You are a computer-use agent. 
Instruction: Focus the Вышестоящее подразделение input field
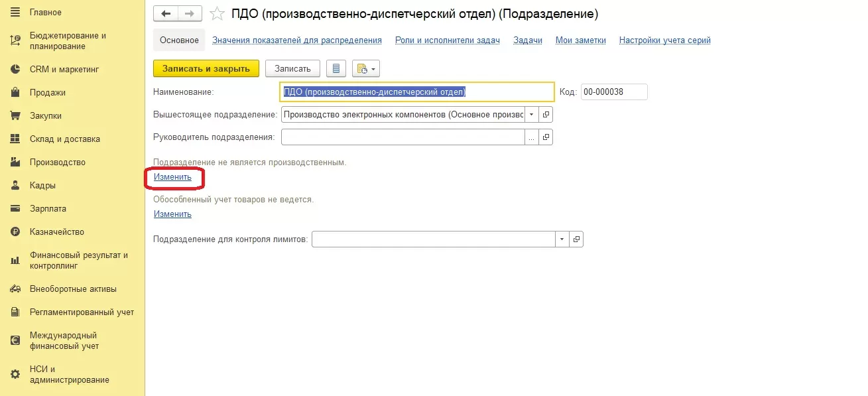coord(403,115)
